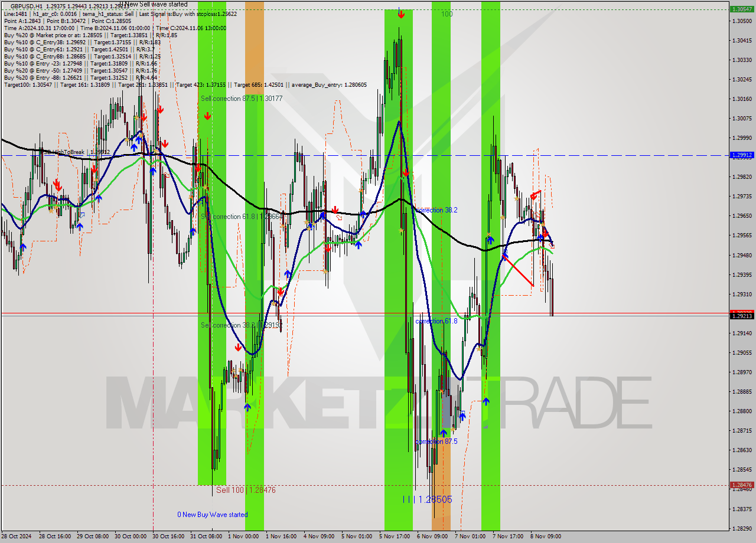
Task: Click the 'Sell 100 | 1.28476' label
Action: [246, 490]
